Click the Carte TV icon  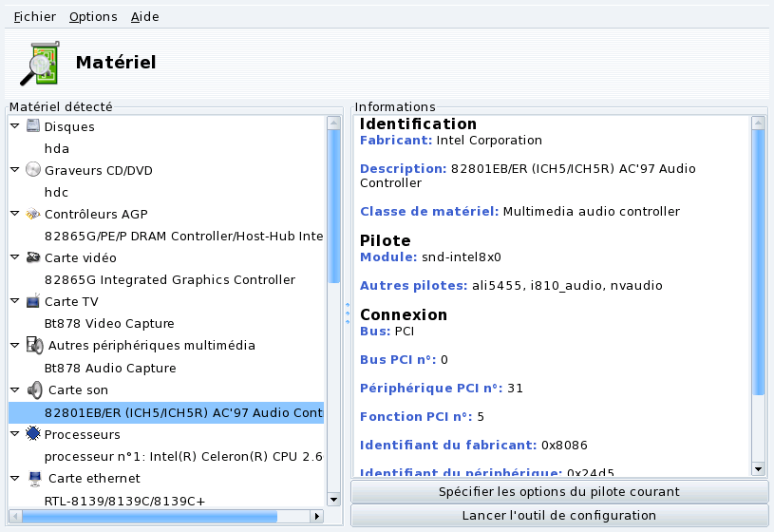(x=33, y=301)
